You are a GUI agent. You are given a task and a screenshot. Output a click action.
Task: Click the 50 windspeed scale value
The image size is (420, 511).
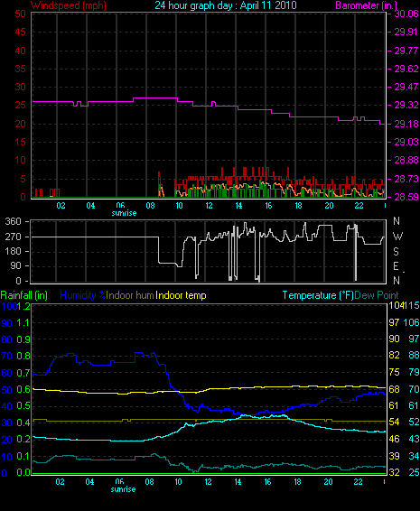click(20, 14)
